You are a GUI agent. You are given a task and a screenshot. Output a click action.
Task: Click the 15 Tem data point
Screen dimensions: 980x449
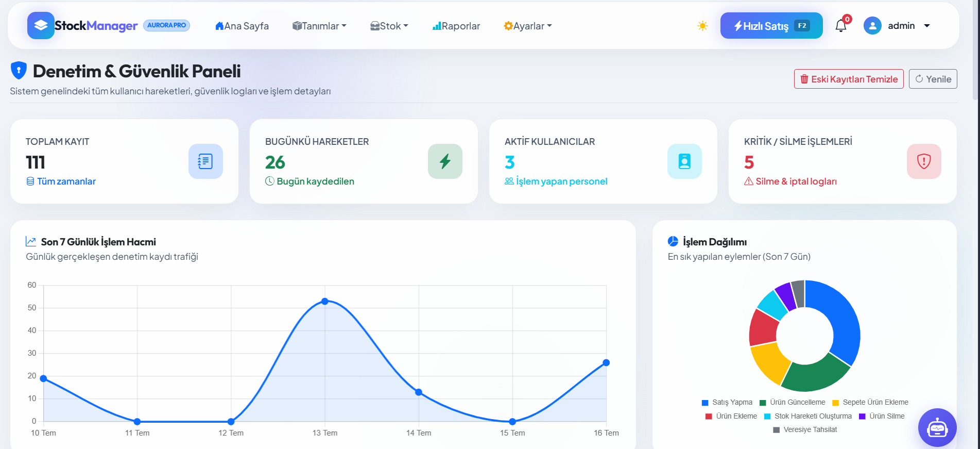pos(512,422)
